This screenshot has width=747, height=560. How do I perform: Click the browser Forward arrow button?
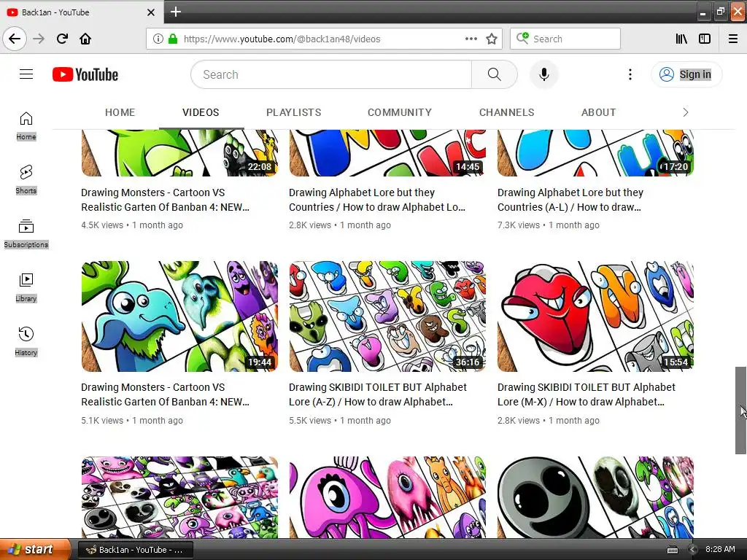point(39,39)
